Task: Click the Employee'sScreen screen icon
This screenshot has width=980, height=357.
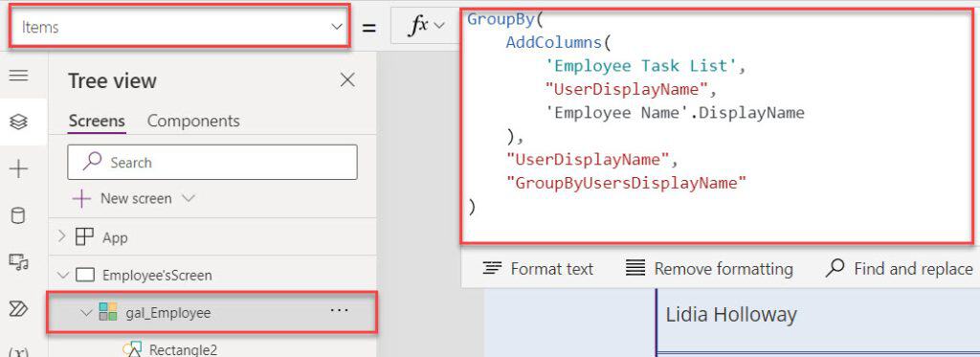Action: click(x=84, y=275)
